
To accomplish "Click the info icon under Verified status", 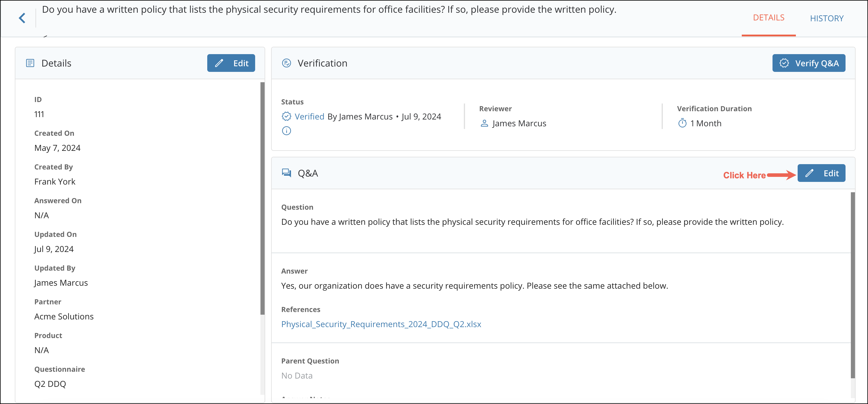I will 286,131.
